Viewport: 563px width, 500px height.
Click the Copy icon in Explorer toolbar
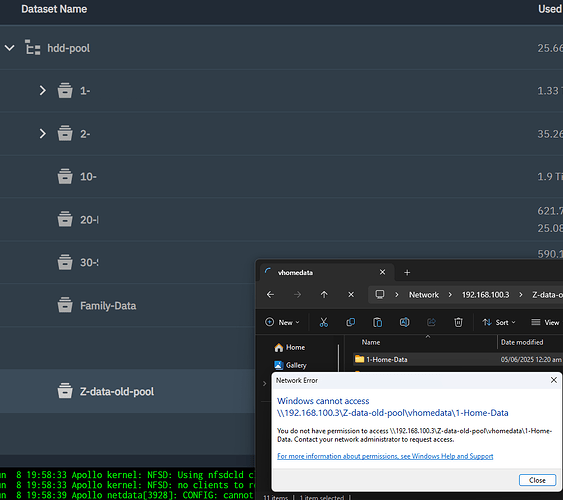coord(350,322)
